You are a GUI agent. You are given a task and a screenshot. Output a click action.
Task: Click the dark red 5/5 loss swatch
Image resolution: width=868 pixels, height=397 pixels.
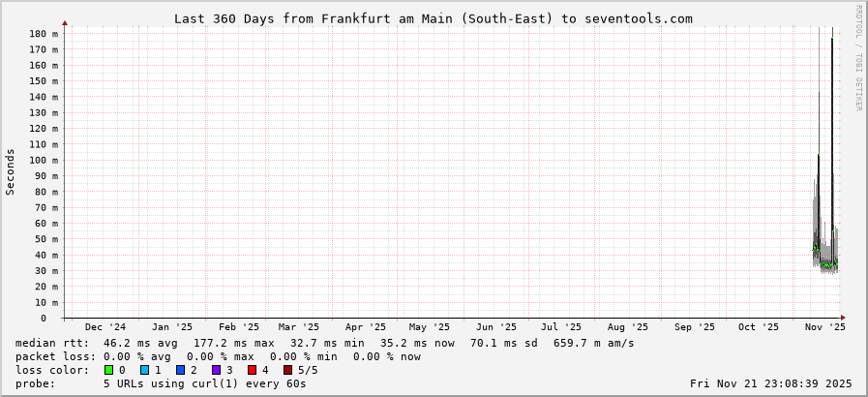pyautogui.click(x=287, y=370)
